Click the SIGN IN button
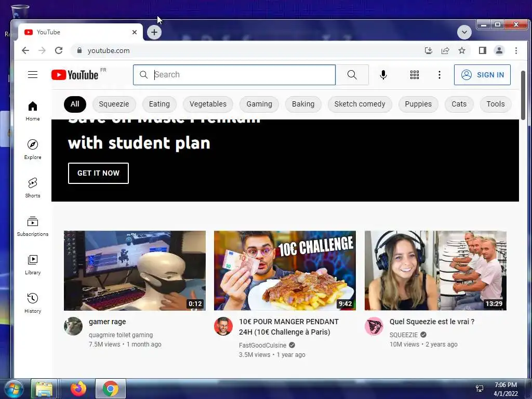The image size is (532, 399). (482, 75)
